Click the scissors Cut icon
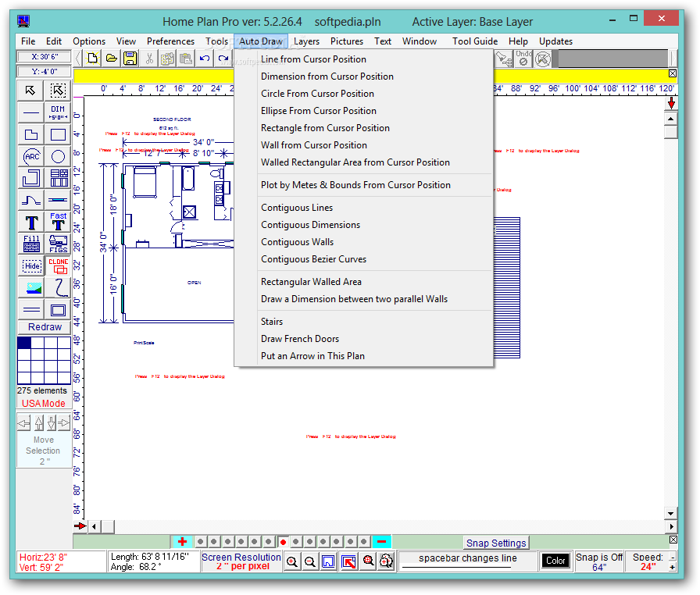700x595 pixels. point(149,59)
